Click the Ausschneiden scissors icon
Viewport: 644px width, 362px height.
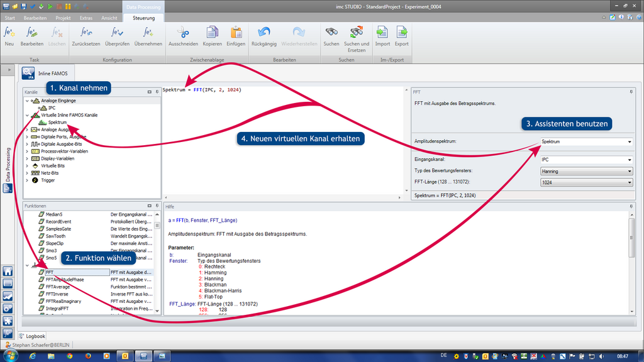(183, 33)
